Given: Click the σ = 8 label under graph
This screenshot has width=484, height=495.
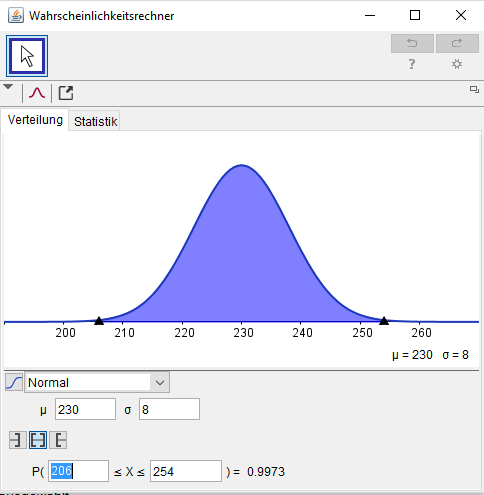Looking at the screenshot, I should pos(455,355).
